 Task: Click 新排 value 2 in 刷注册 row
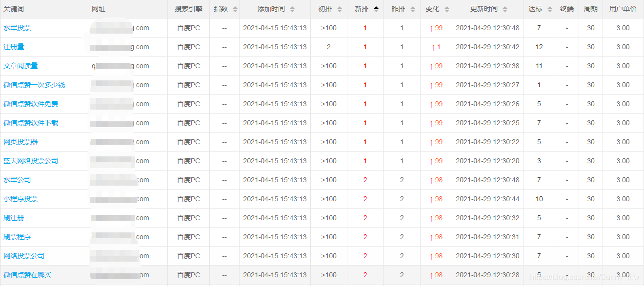pyautogui.click(x=365, y=218)
